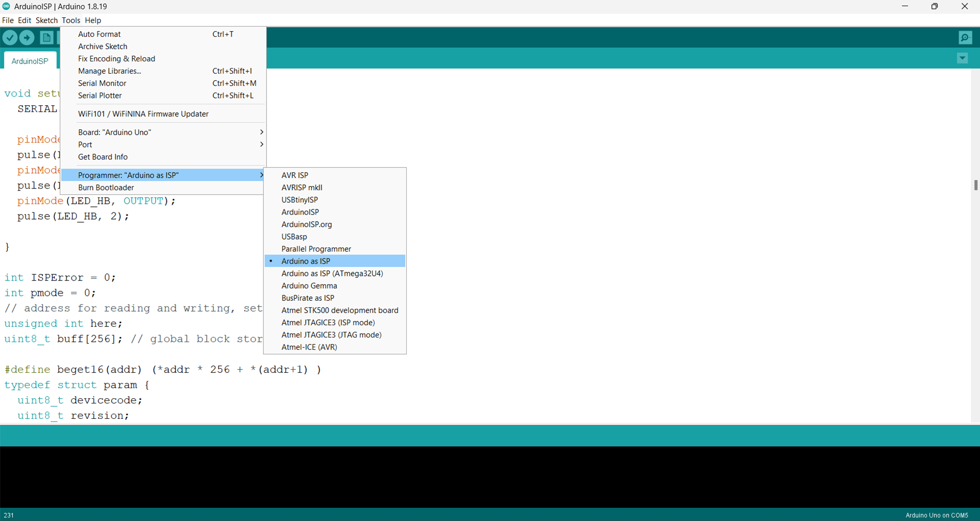Select the checked Arduino as ISP option
This screenshot has height=521, width=980.
(335, 261)
